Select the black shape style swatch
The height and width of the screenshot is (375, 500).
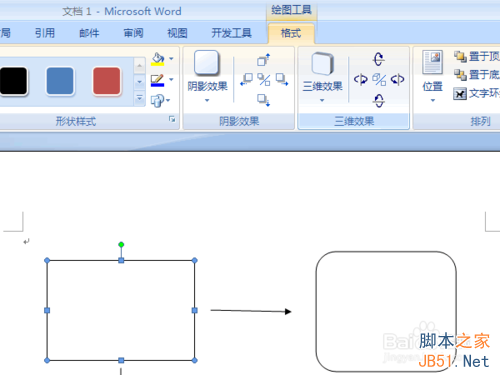click(13, 81)
